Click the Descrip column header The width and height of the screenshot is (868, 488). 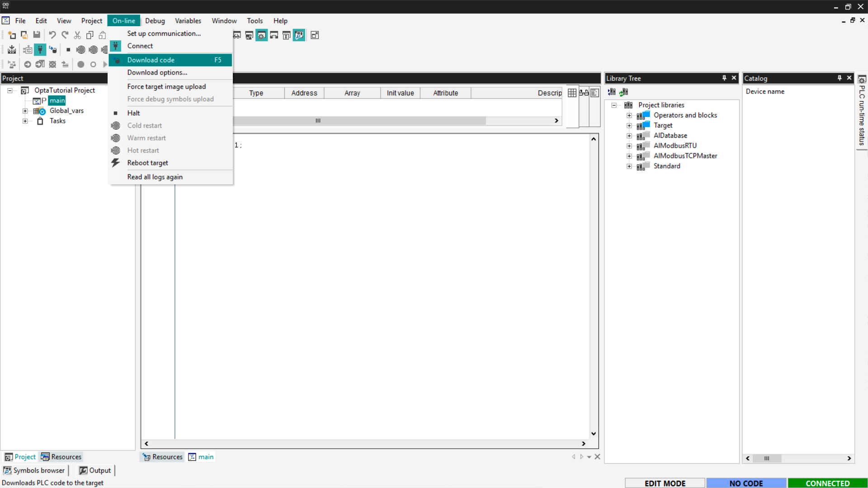pyautogui.click(x=549, y=93)
